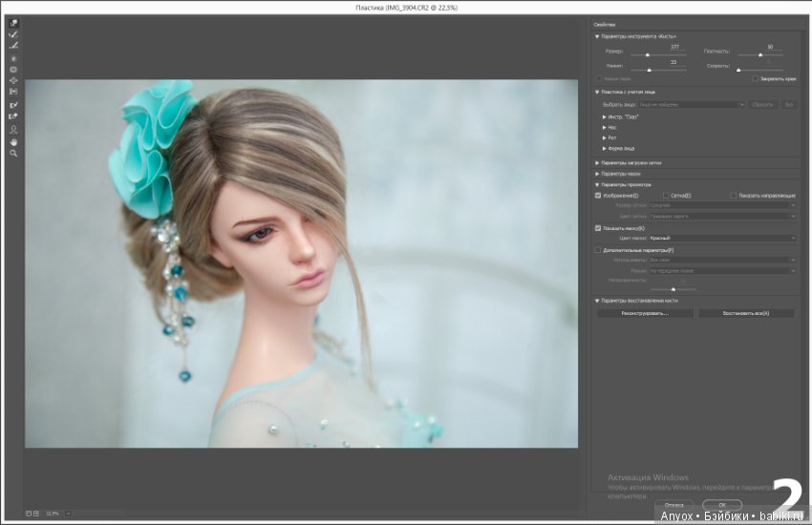812x525 pixels.
Task: Enable the Закрепить края checkbox
Action: tap(755, 78)
